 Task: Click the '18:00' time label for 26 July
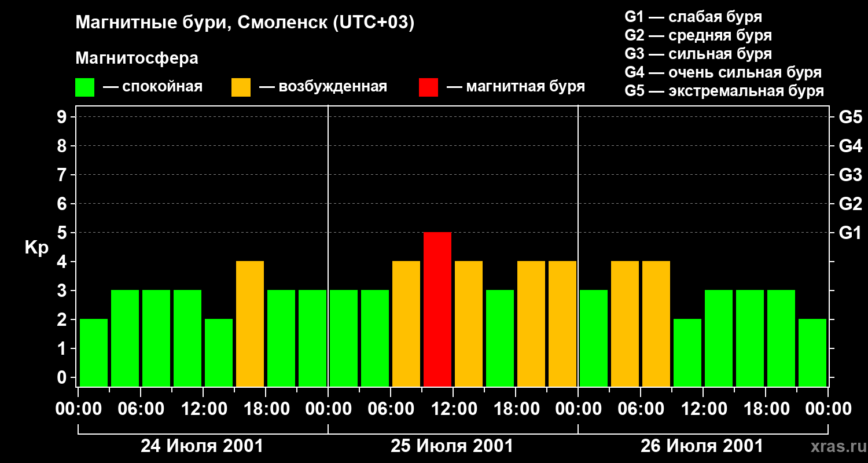[x=766, y=409]
